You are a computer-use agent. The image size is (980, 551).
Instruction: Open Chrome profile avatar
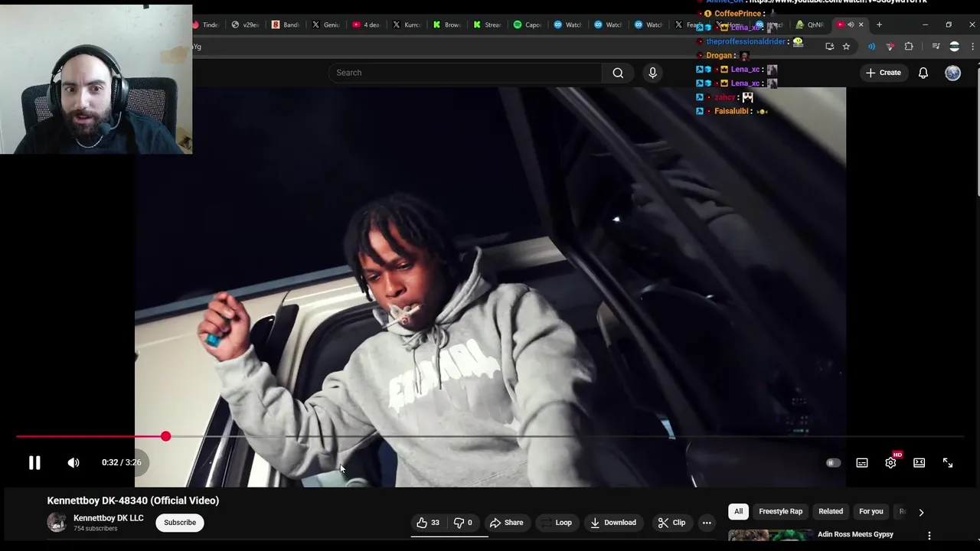click(954, 47)
